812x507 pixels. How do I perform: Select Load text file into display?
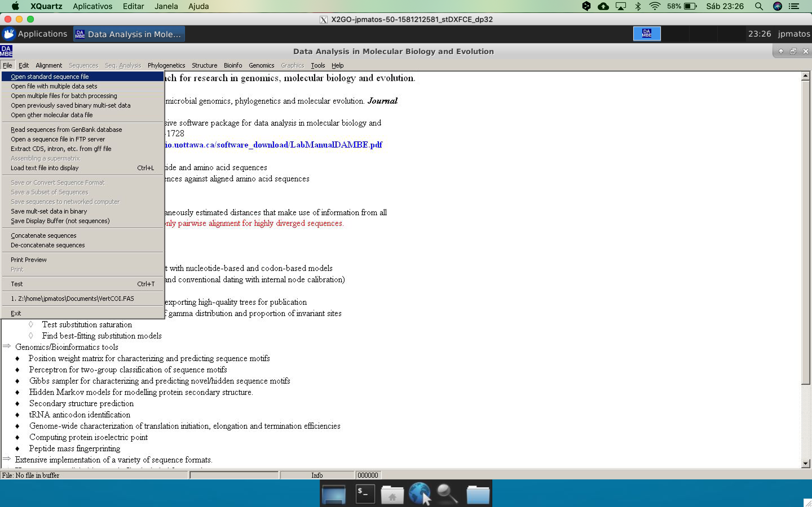(45, 168)
